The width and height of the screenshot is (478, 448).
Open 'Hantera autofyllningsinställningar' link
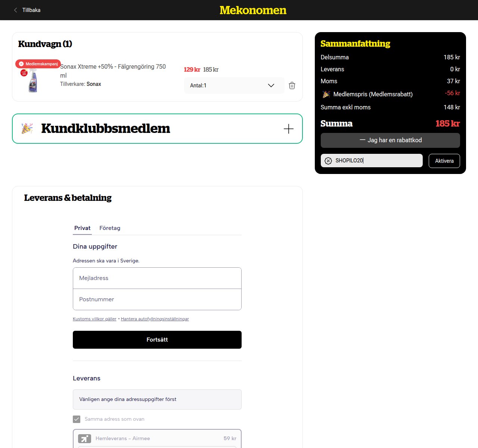click(155, 319)
